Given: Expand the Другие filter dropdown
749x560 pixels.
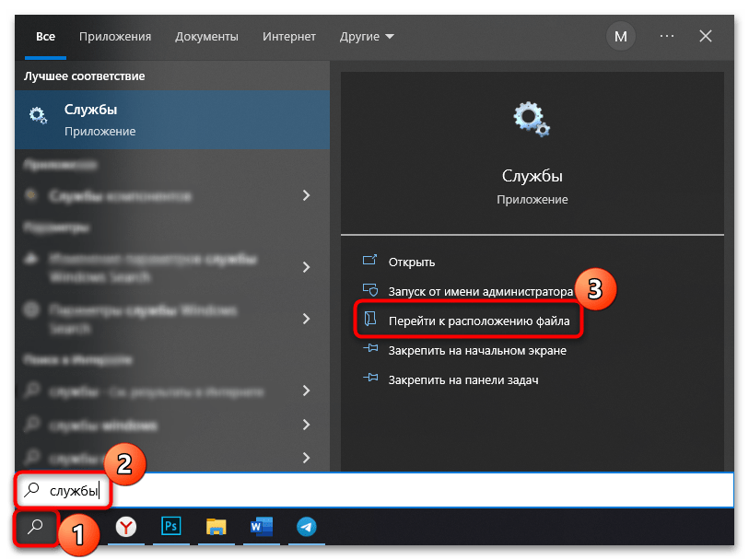Looking at the screenshot, I should (x=366, y=37).
